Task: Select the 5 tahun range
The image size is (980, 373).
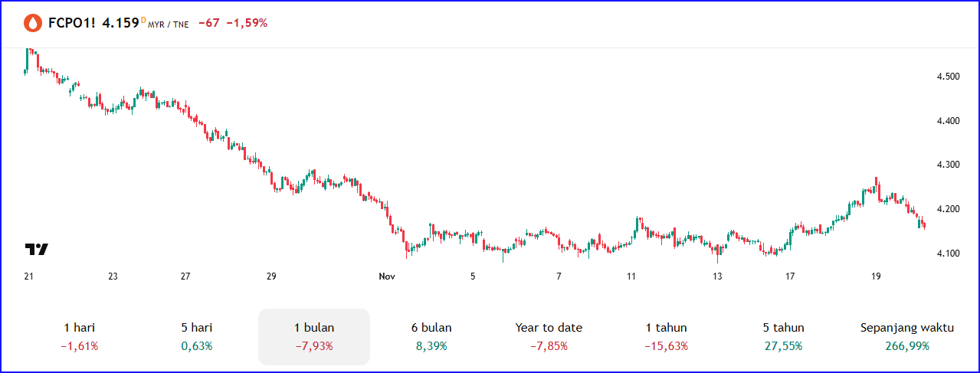Action: click(783, 336)
